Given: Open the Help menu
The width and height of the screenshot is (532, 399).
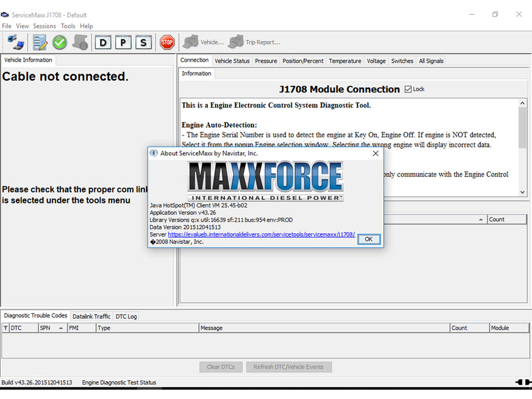Looking at the screenshot, I should tap(86, 26).
